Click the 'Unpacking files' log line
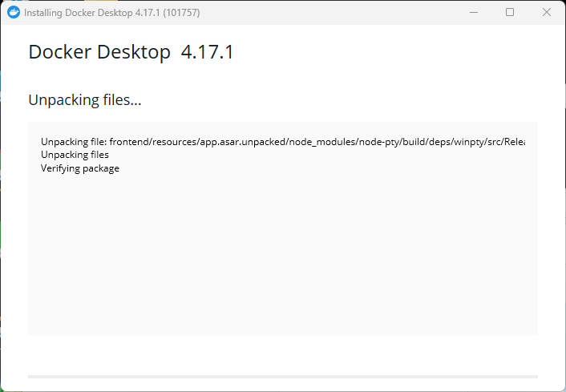 75,155
